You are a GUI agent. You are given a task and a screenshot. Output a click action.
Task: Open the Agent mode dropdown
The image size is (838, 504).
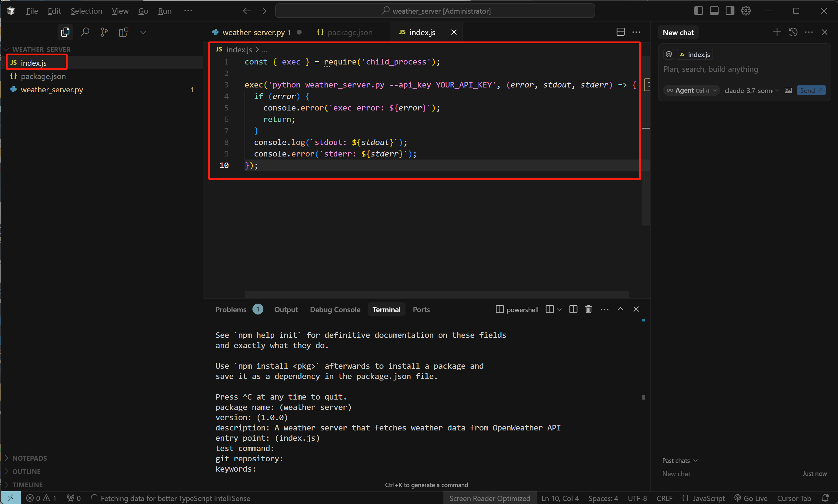pos(692,90)
